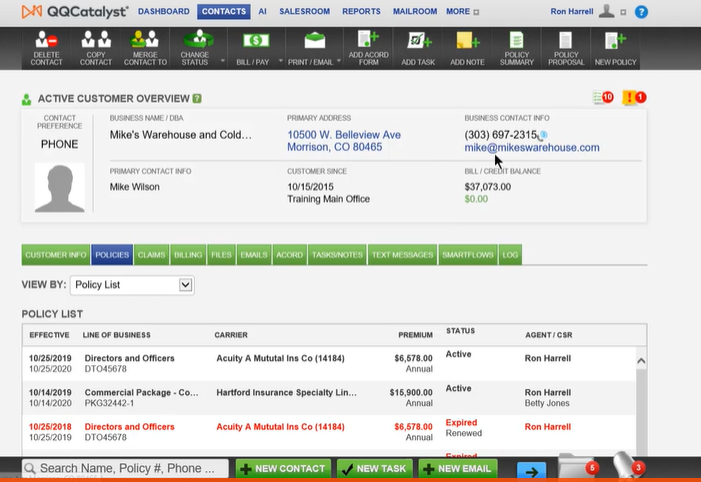Screen dimensions: 701x482
Task: Click the policy list scrollbar up arrow
Action: (x=641, y=360)
